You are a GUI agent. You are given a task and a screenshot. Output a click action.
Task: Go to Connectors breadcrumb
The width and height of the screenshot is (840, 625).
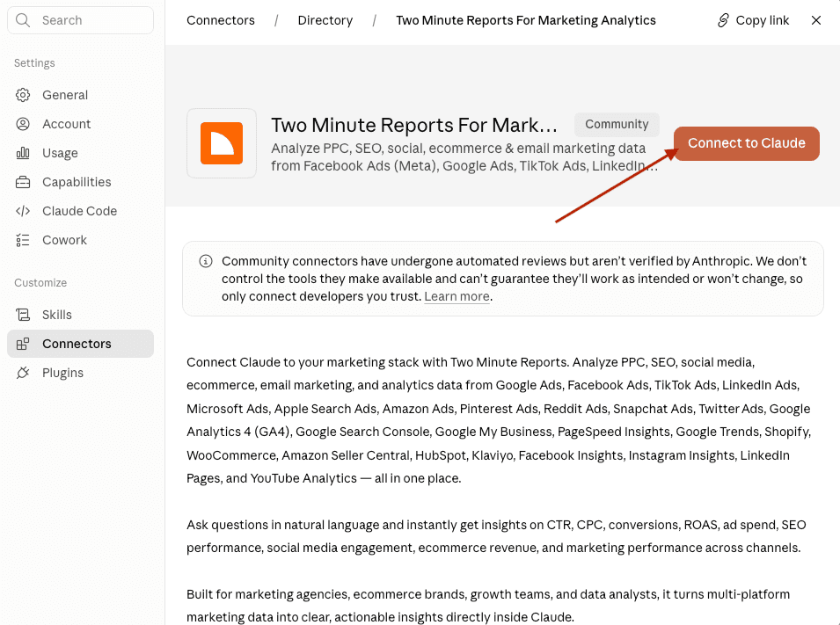click(x=221, y=20)
